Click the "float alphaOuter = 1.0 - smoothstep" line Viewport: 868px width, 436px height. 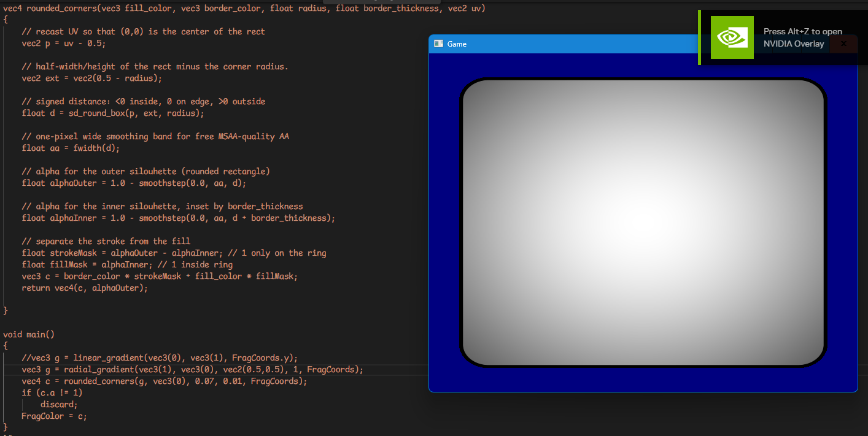(x=134, y=183)
